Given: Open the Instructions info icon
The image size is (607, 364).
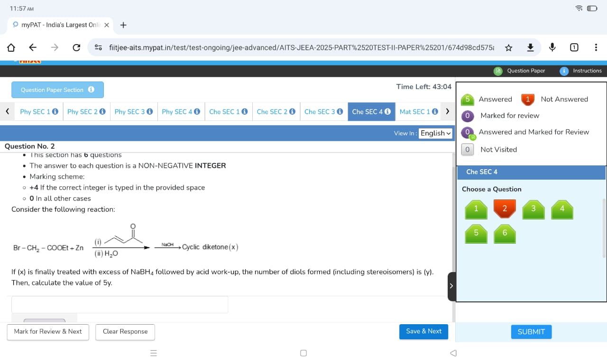Looking at the screenshot, I should pyautogui.click(x=564, y=71).
